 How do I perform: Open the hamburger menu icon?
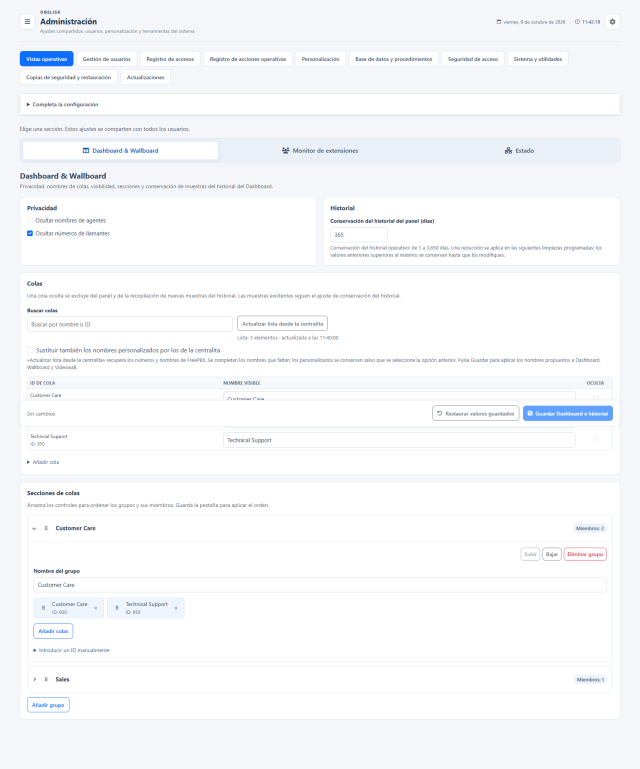pyautogui.click(x=27, y=22)
